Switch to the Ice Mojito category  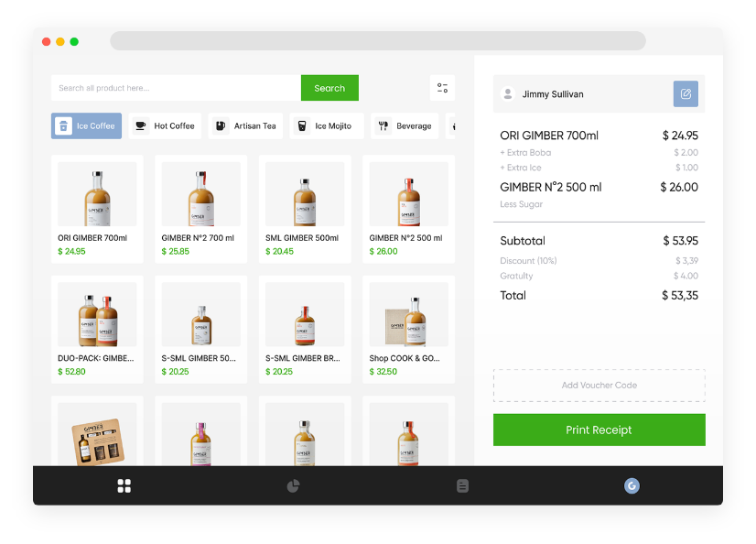[x=326, y=126]
